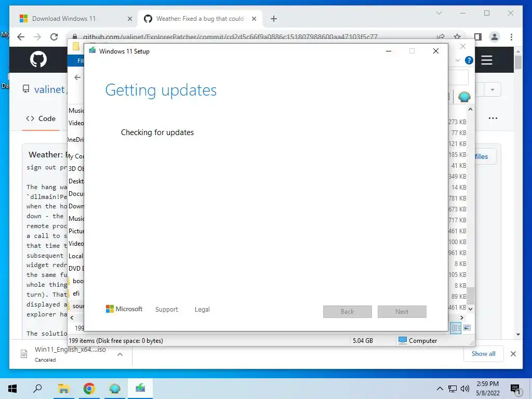Click the disabled Next button in Setup

click(402, 312)
